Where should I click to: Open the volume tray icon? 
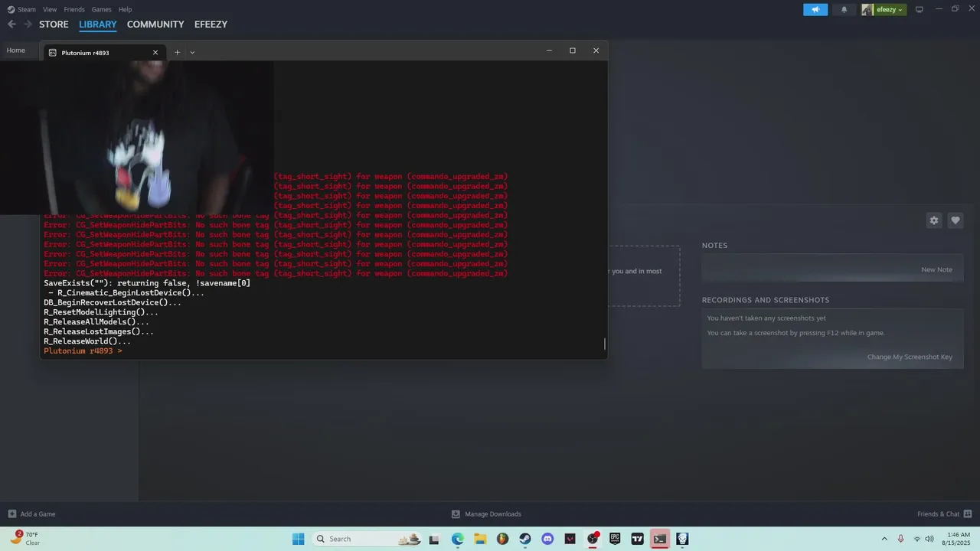[929, 539]
